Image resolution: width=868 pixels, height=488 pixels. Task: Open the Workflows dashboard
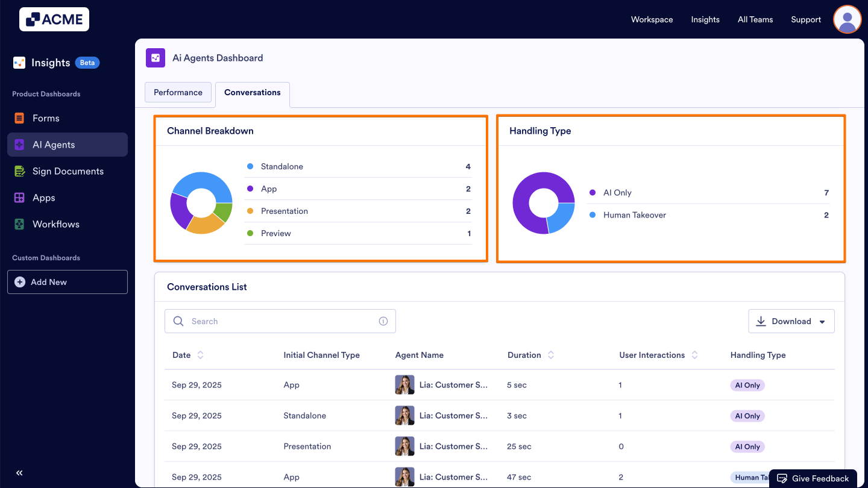pyautogui.click(x=56, y=224)
